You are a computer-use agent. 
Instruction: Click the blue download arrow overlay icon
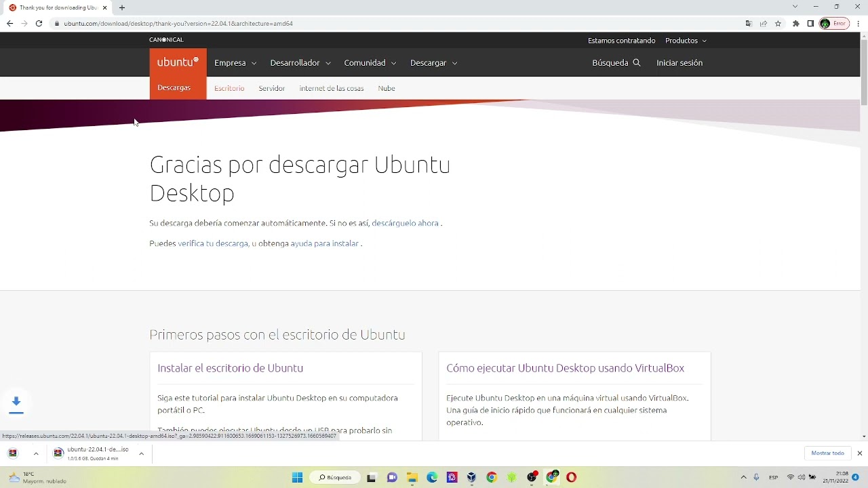point(16,404)
